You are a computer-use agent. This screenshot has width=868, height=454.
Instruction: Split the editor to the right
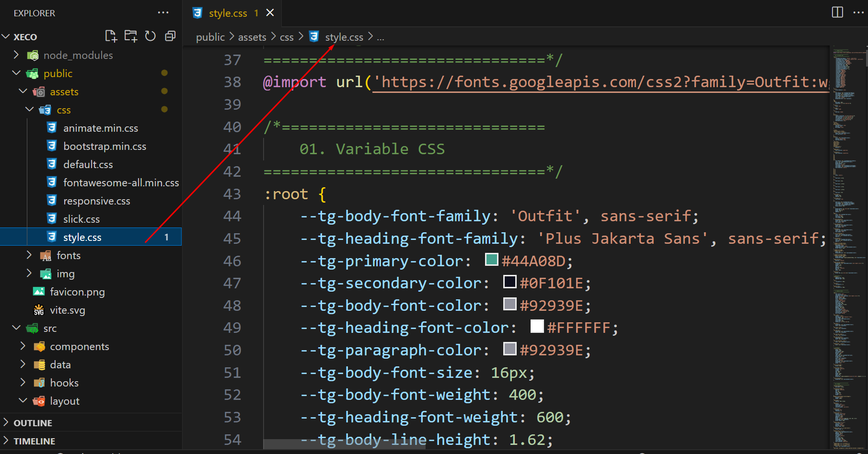[837, 12]
